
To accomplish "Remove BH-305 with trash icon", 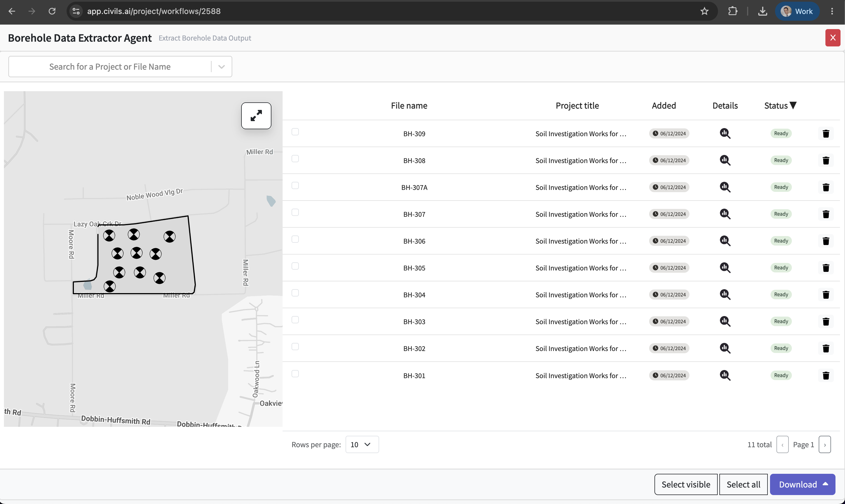I will [x=826, y=268].
